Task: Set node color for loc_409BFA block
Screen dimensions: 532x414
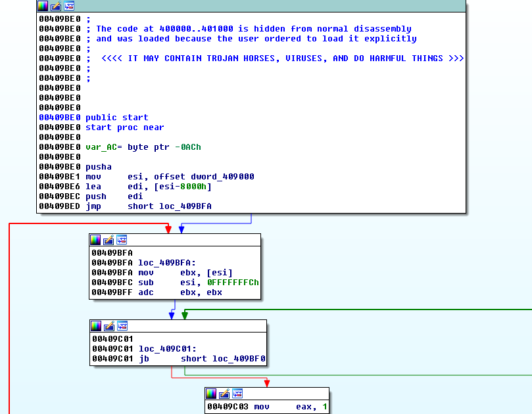Action: point(95,240)
